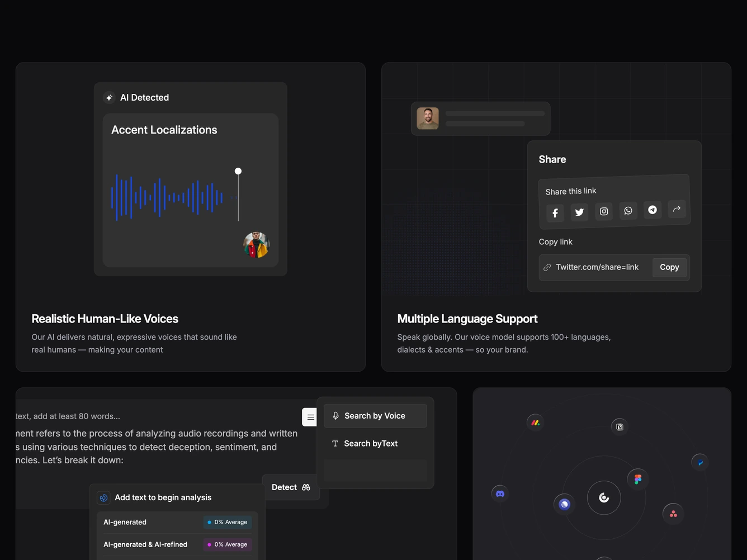The image size is (747, 560).
Task: Click the Discord icon in orbit
Action: (500, 493)
